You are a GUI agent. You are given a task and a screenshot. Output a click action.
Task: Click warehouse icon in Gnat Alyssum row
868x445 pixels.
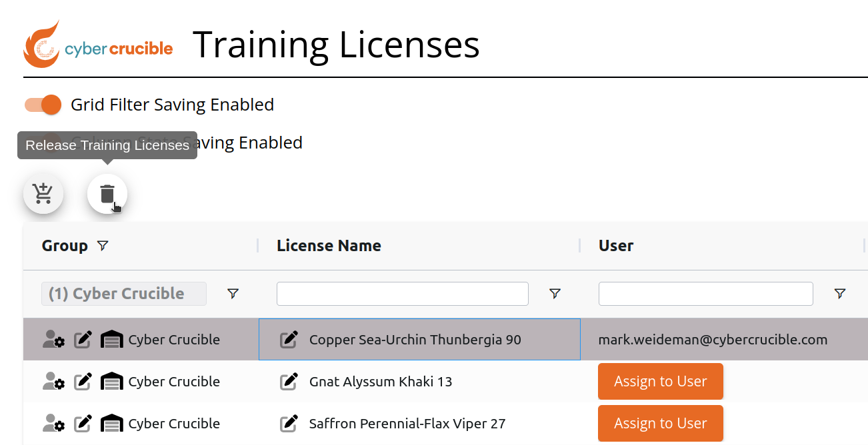(112, 382)
